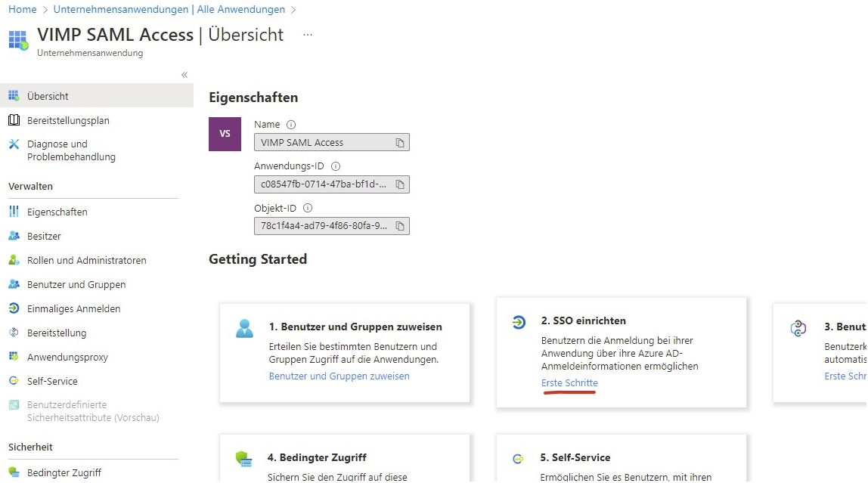
Task: Click the Anwendungsproxy icon
Action: coord(14,357)
